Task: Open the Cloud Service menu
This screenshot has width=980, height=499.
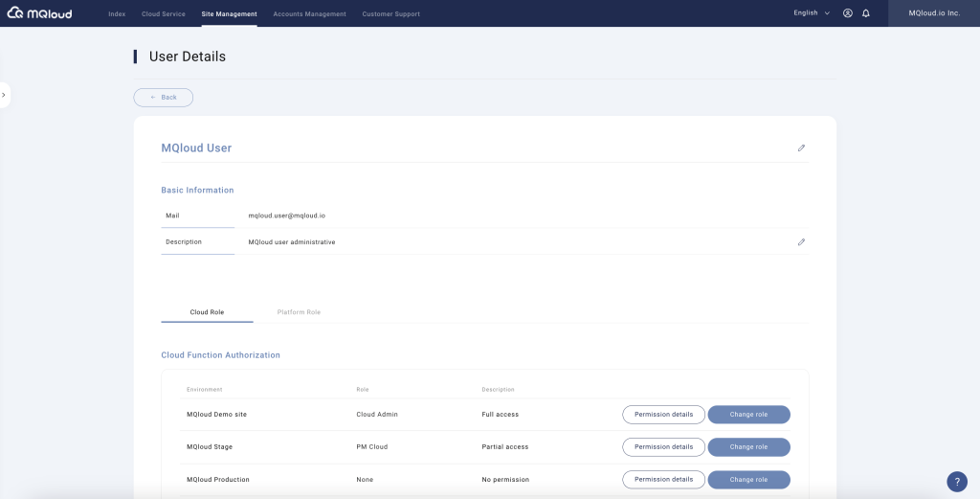Action: point(163,14)
